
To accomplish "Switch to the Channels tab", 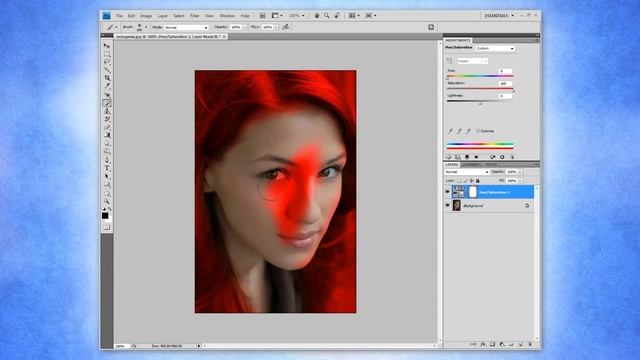I will point(472,164).
